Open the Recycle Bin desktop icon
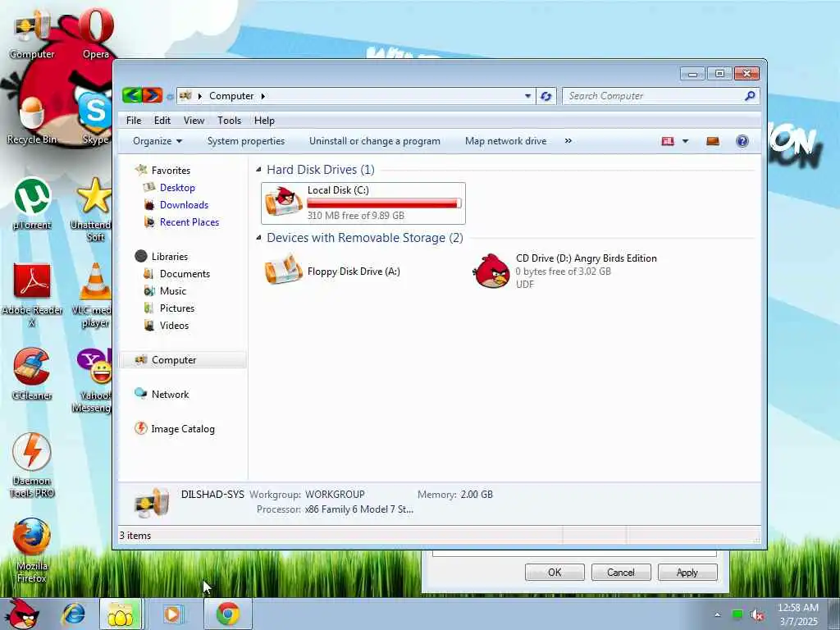The height and width of the screenshot is (630, 840). [32, 121]
